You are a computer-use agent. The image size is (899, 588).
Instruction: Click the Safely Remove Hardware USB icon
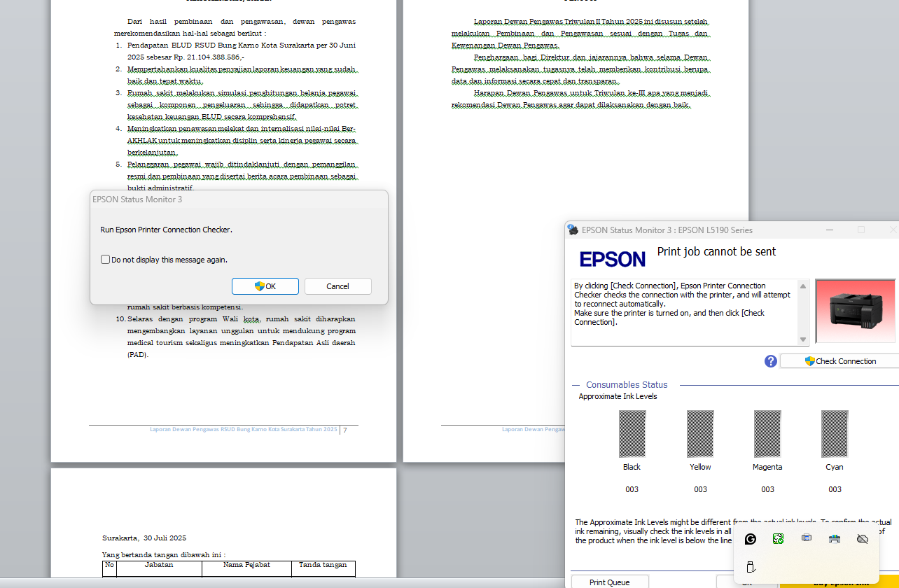pyautogui.click(x=750, y=566)
